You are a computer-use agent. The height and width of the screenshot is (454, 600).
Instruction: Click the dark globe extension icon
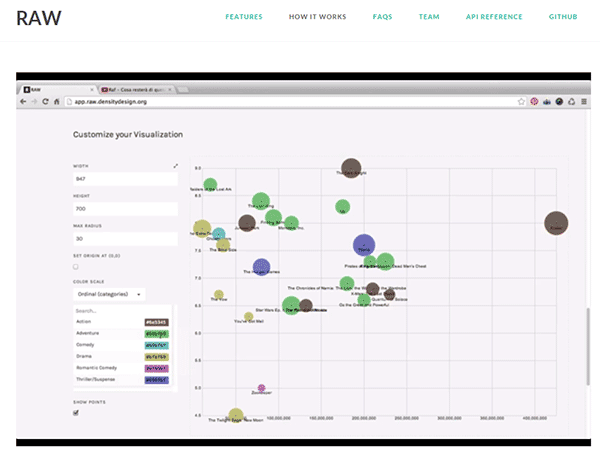[x=559, y=101]
